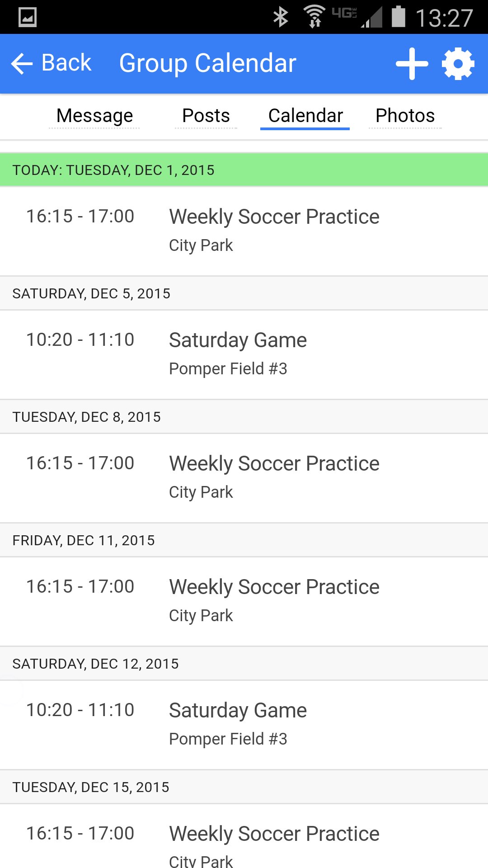Open Friday Dec 11 soccer practice event
This screenshot has width=488, height=868.
click(244, 601)
